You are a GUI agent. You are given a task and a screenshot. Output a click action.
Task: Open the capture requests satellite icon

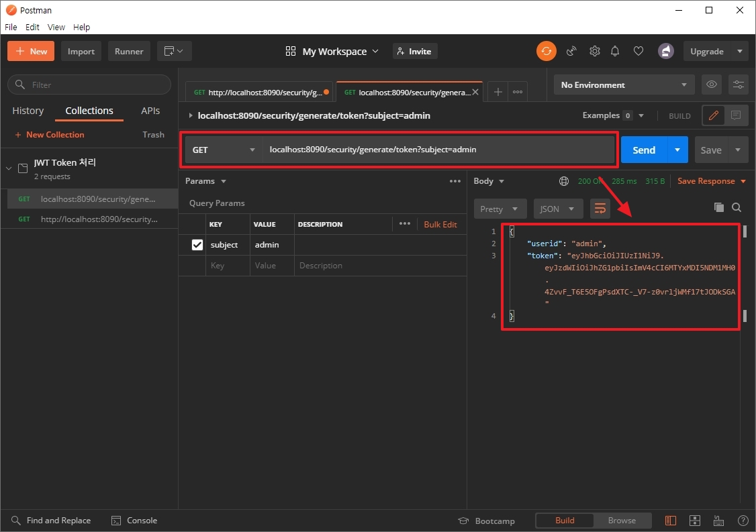click(x=571, y=51)
